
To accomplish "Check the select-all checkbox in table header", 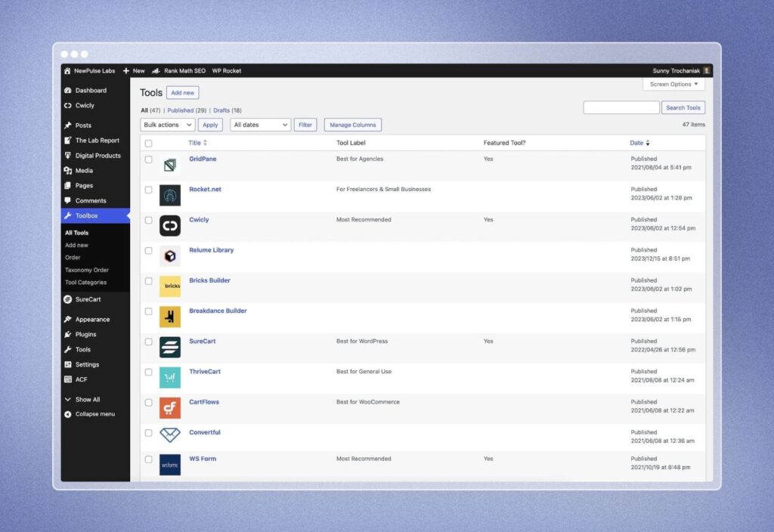I will pyautogui.click(x=149, y=144).
